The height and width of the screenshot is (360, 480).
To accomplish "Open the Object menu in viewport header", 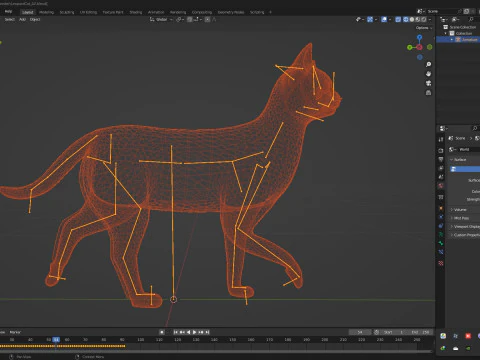I will (35, 20).
